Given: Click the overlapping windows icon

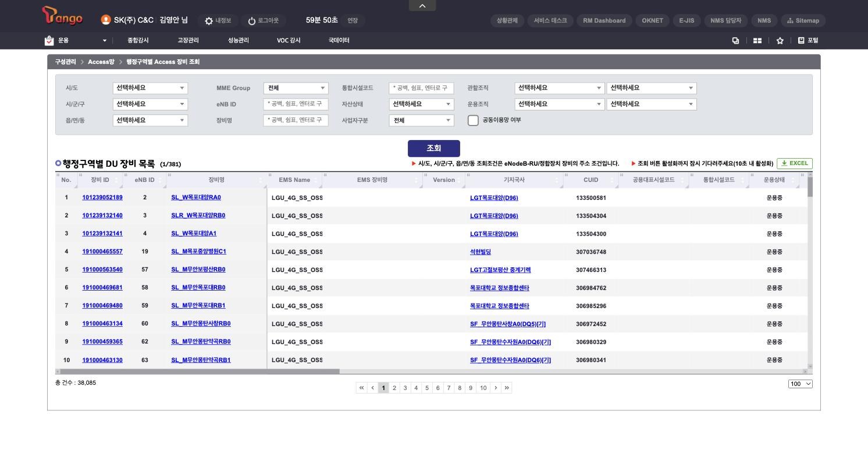Looking at the screenshot, I should [735, 41].
